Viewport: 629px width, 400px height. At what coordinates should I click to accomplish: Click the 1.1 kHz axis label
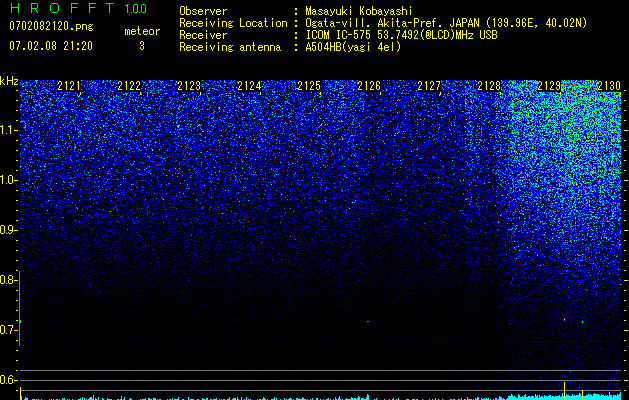(x=9, y=131)
